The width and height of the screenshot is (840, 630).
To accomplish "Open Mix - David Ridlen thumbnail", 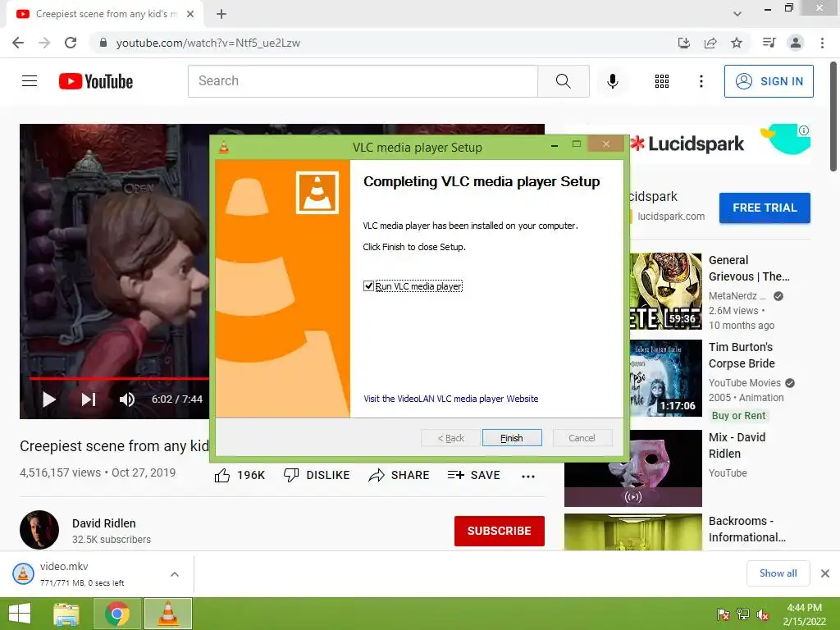I will (x=632, y=468).
